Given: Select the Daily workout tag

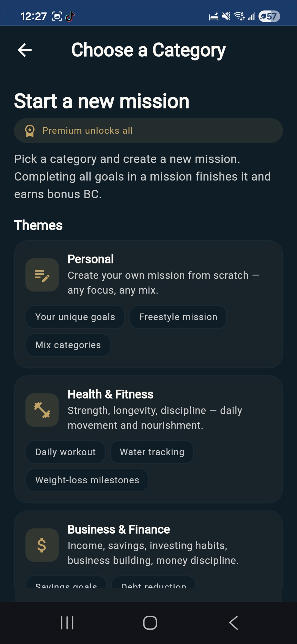Looking at the screenshot, I should [65, 452].
